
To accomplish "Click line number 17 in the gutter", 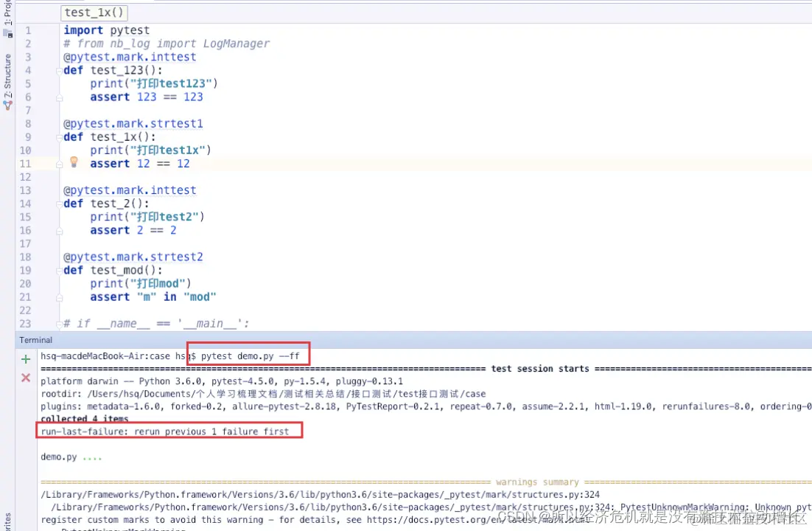I will [x=25, y=243].
